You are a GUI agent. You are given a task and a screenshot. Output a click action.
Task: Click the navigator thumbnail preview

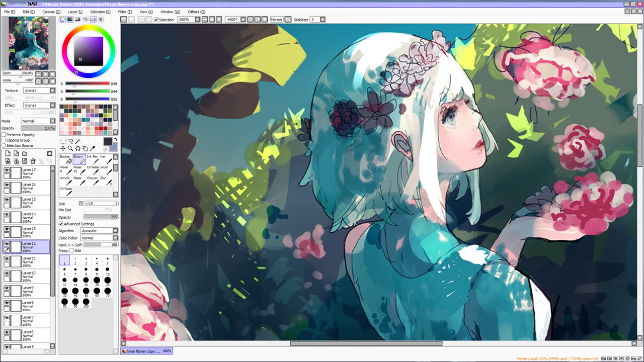point(29,43)
